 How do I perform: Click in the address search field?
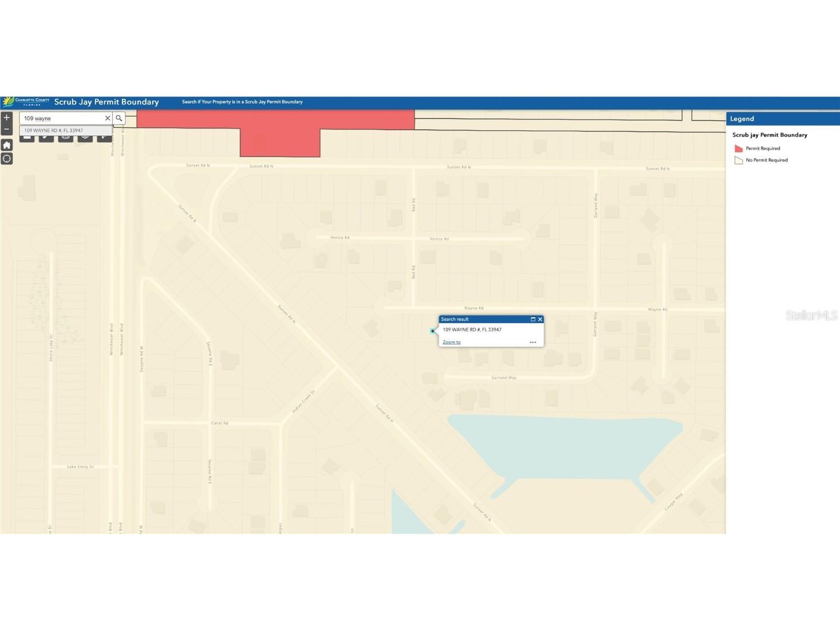coord(62,118)
